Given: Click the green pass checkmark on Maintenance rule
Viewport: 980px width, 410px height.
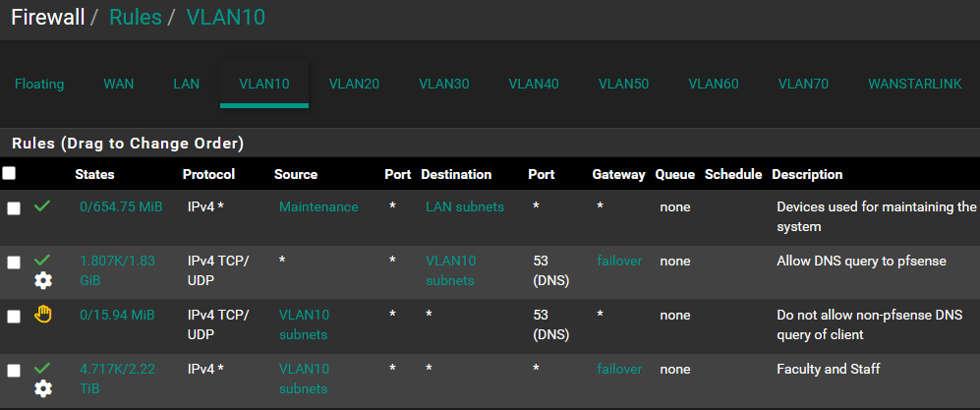Looking at the screenshot, I should tap(42, 206).
